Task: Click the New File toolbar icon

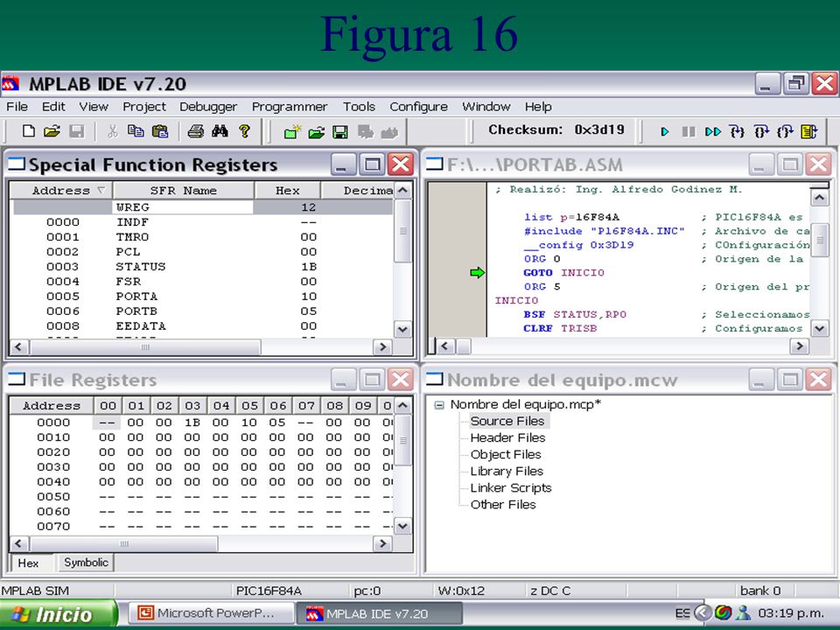Action: [x=29, y=131]
